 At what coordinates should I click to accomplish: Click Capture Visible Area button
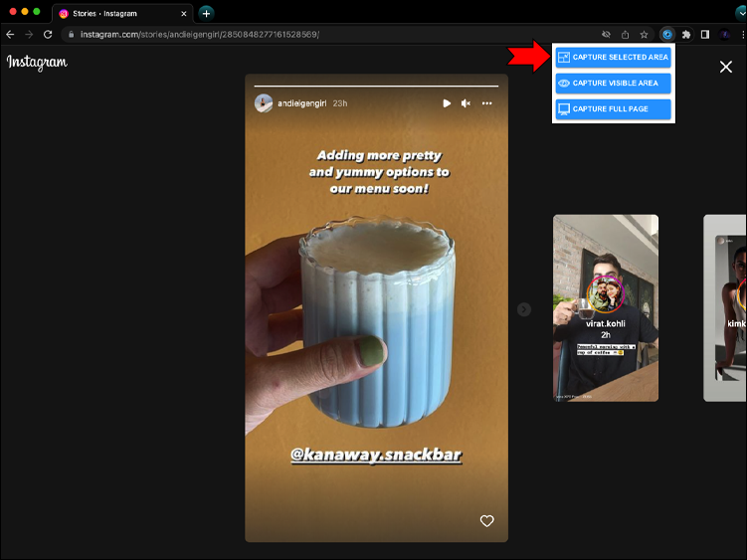point(613,83)
